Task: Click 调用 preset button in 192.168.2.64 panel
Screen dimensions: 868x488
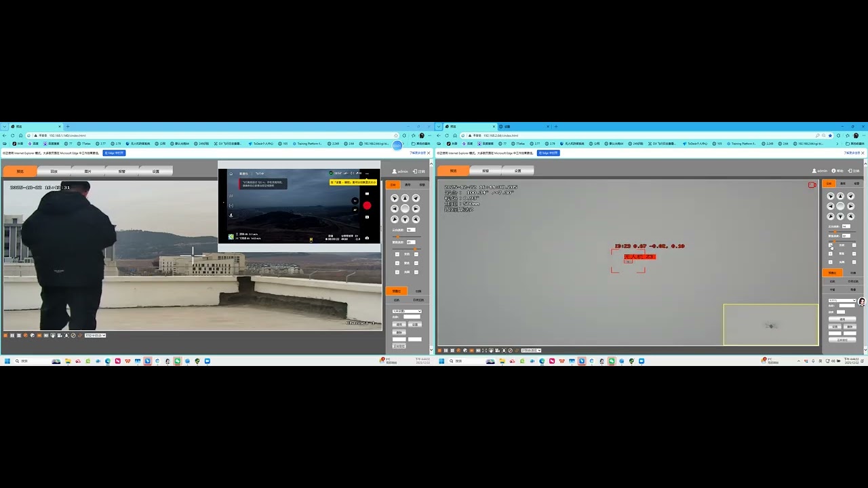Action: [841, 319]
